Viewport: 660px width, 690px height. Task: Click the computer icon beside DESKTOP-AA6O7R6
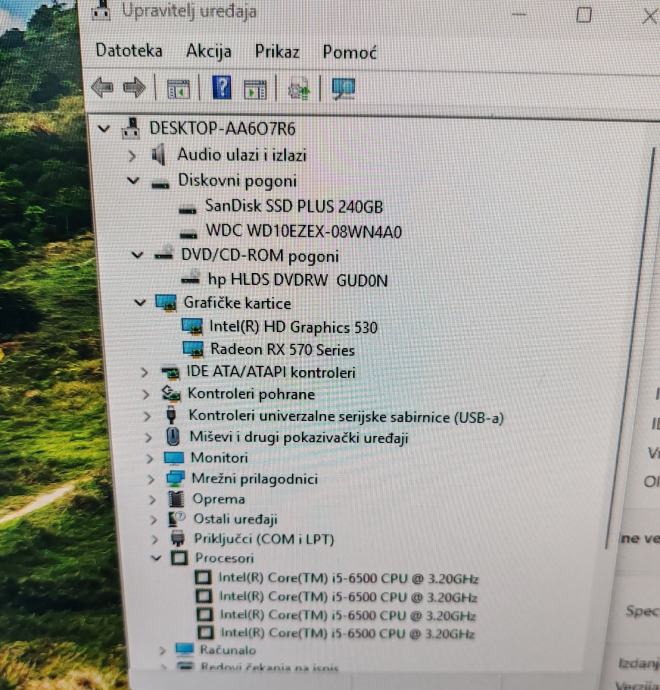pyautogui.click(x=131, y=128)
